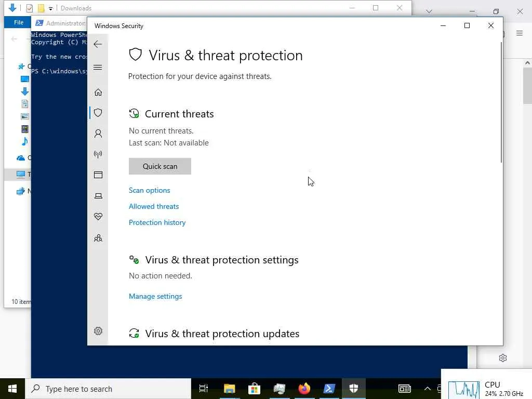532x399 pixels.
Task: Open File Explorer from the taskbar
Action: [x=229, y=389]
